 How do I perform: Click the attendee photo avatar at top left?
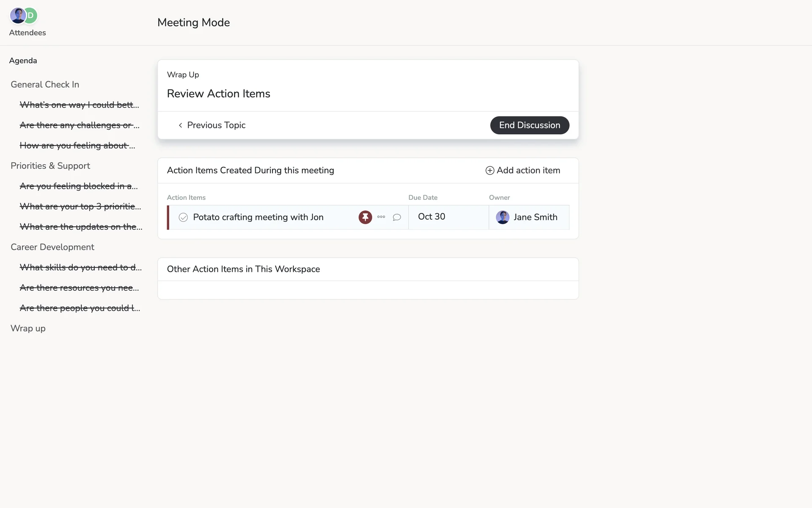pyautogui.click(x=17, y=16)
